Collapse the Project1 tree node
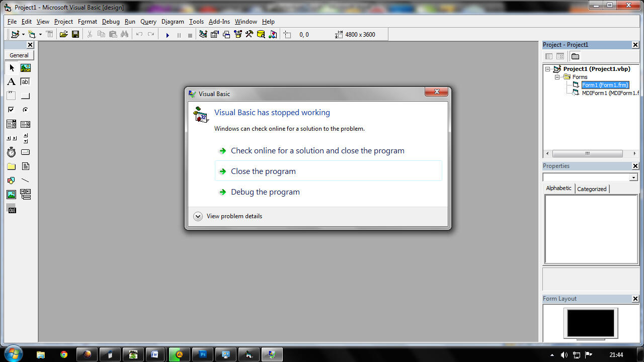The width and height of the screenshot is (644, 362). point(548,69)
